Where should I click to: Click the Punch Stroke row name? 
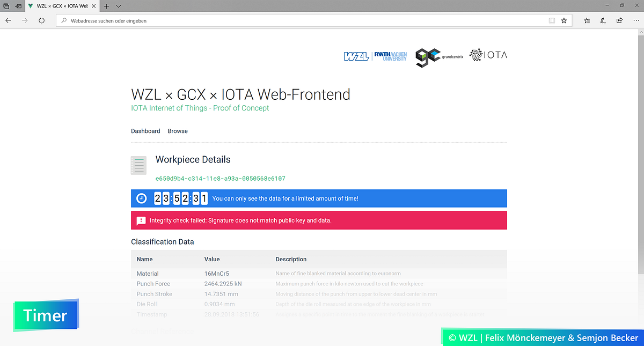click(155, 294)
